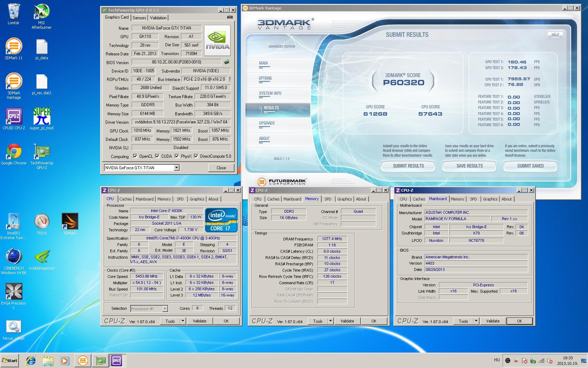Open Internet Explorer from the taskbar
Viewport: 588px width, 368px height.
[x=31, y=361]
